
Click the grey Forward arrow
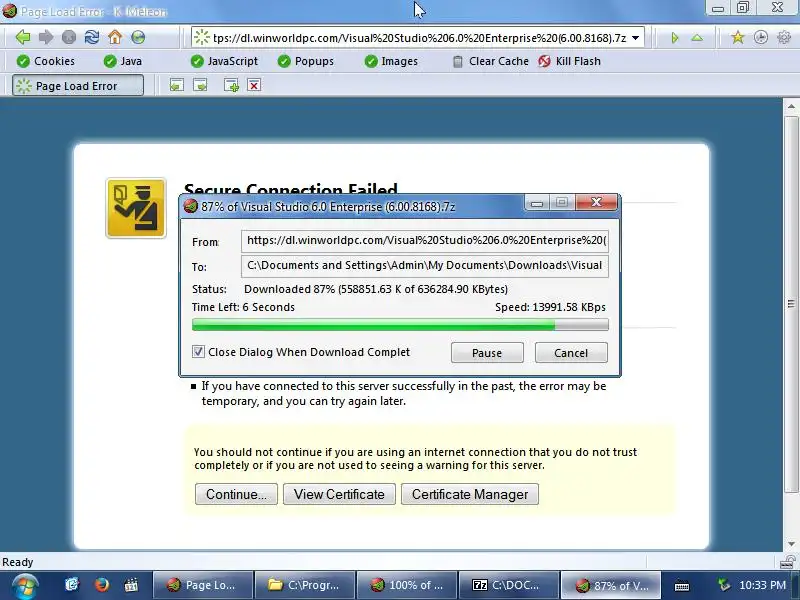(46, 37)
